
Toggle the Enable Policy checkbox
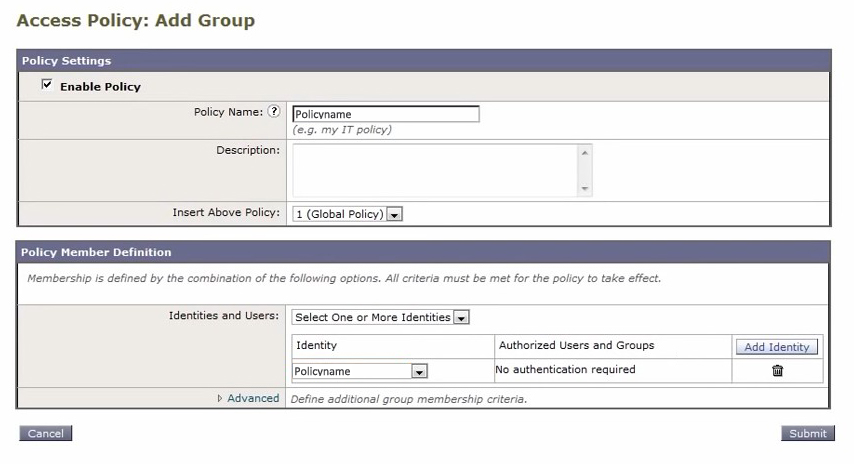(x=46, y=86)
